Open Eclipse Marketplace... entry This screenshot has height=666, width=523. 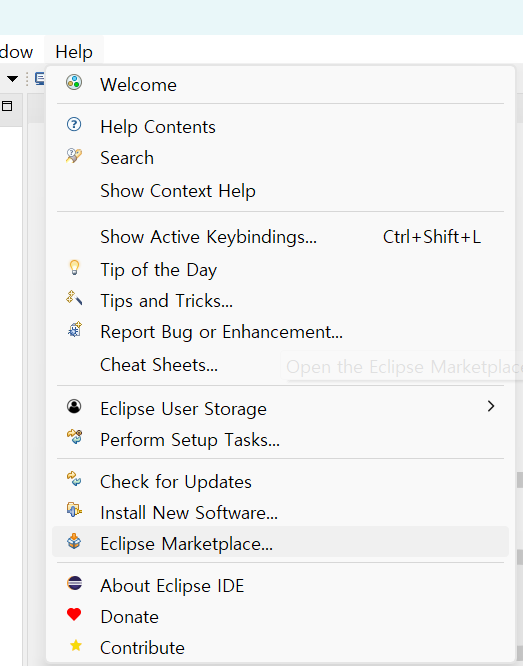[x=280, y=542]
